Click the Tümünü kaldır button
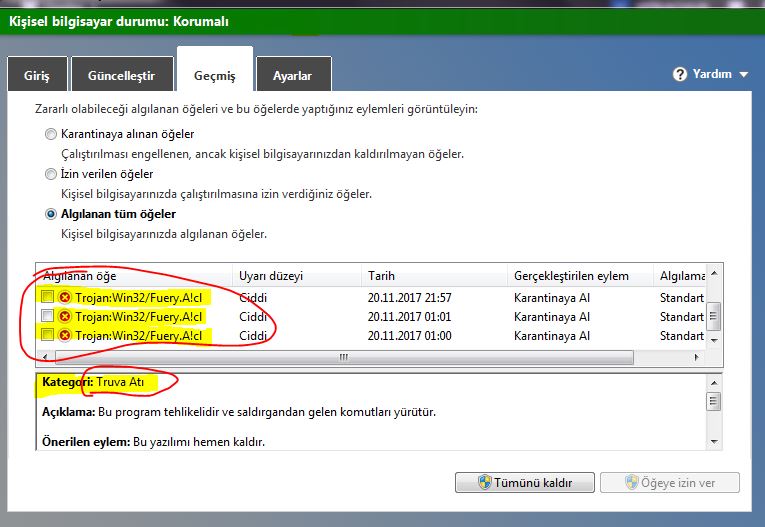765x527 pixels. [x=524, y=483]
